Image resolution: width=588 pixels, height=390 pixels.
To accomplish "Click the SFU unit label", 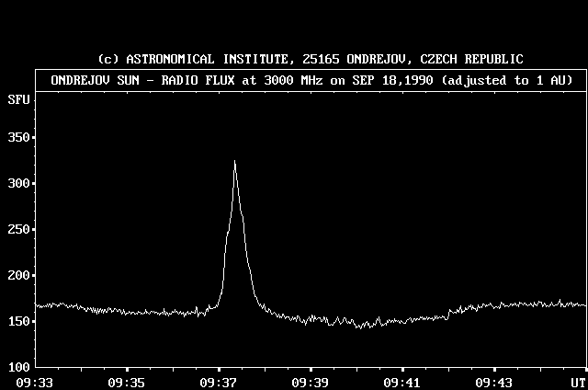I will [x=17, y=97].
